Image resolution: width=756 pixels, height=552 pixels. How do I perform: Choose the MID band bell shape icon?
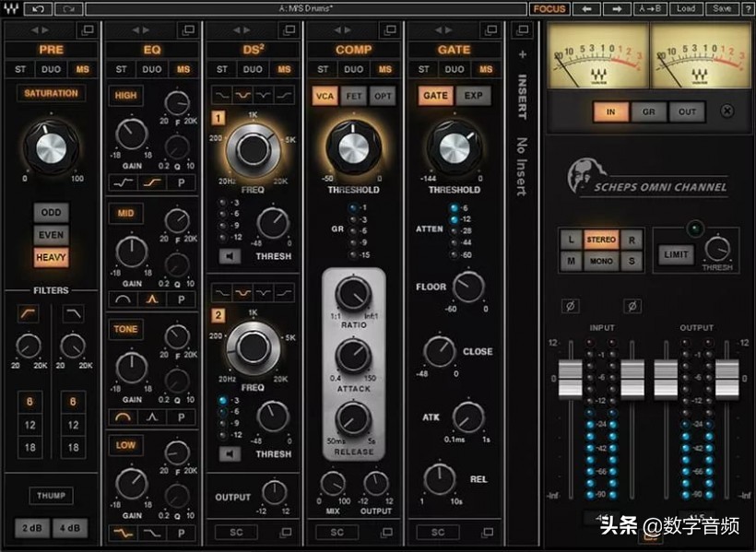point(152,299)
